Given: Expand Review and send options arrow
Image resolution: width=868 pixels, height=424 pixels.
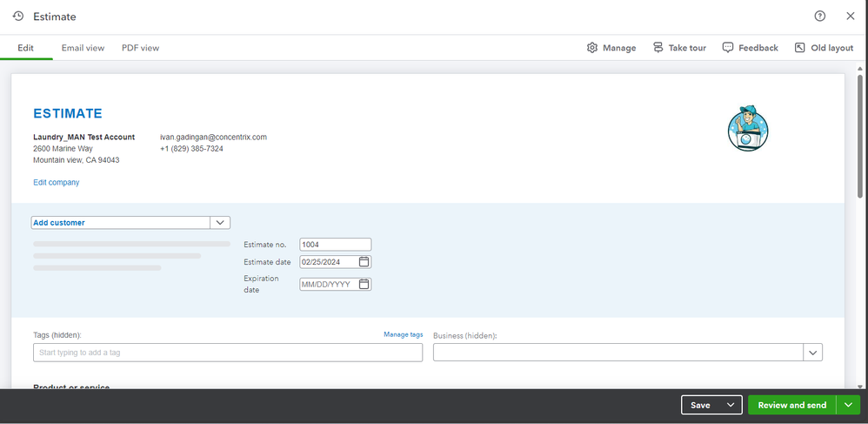Looking at the screenshot, I should pos(849,405).
